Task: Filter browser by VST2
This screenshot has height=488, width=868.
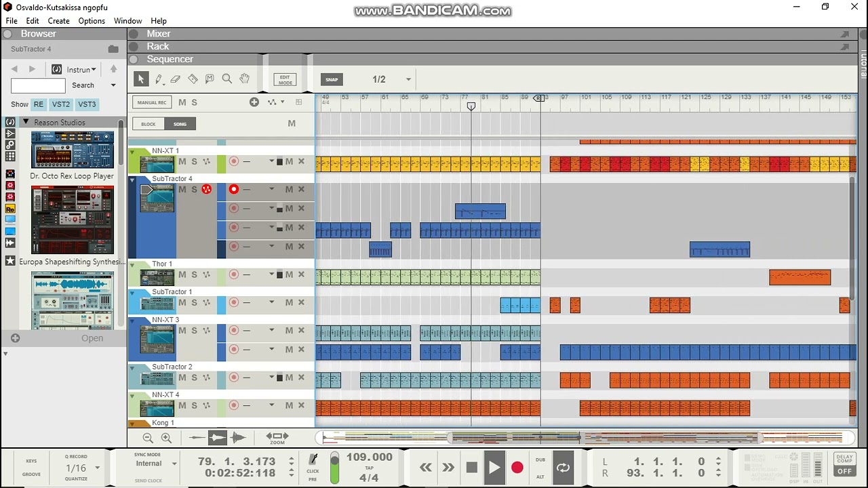Action: pyautogui.click(x=61, y=104)
